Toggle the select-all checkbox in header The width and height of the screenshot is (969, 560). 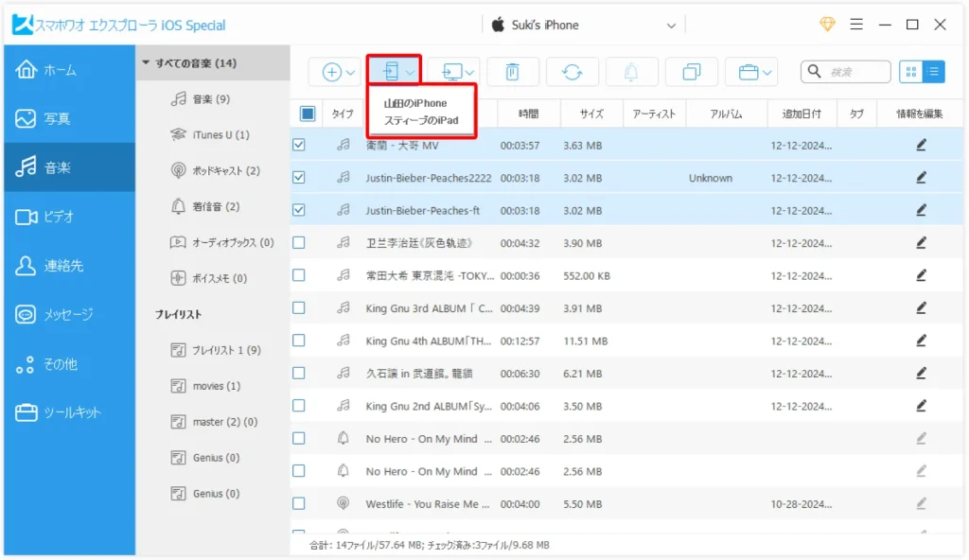(x=308, y=114)
